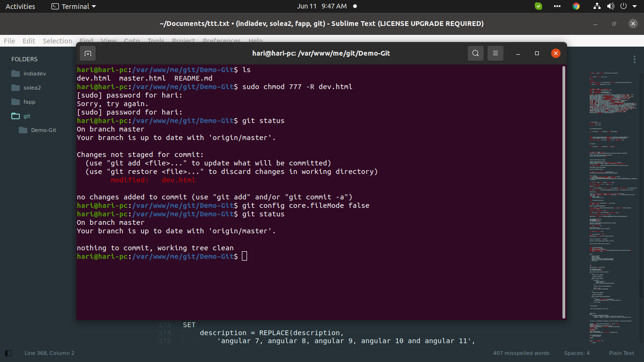The height and width of the screenshot is (362, 644).
Task: Toggle the sidebar icon in status bar
Action: pos(8,353)
